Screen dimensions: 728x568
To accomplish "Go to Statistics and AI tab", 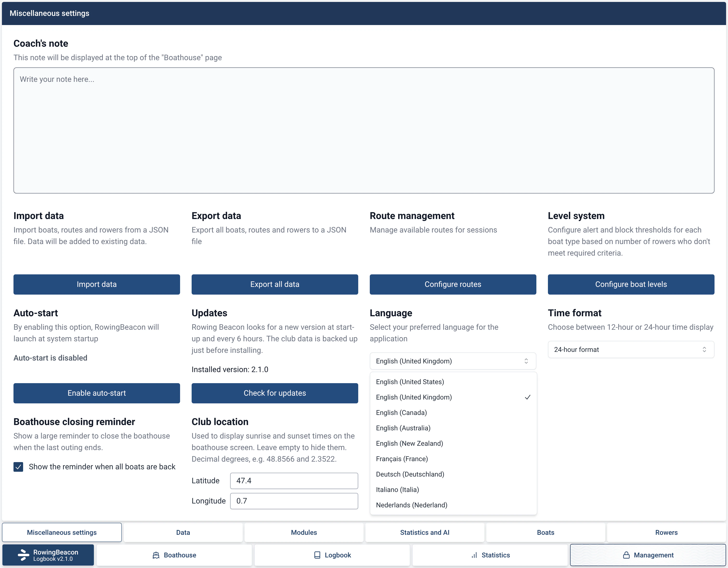I will point(425,532).
